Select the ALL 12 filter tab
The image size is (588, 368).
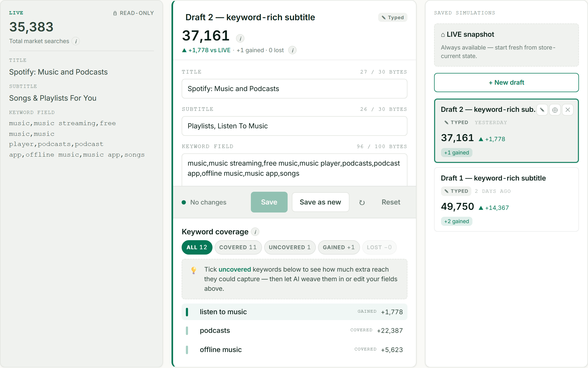point(197,247)
